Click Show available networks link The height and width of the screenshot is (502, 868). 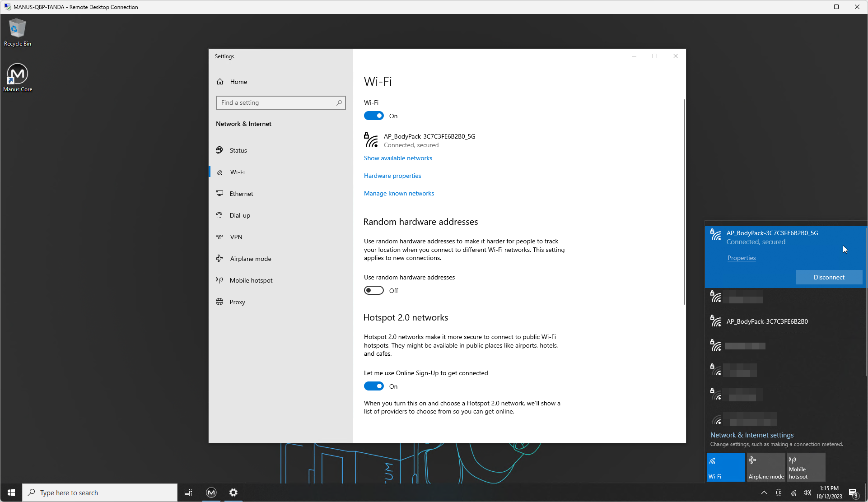tap(398, 158)
